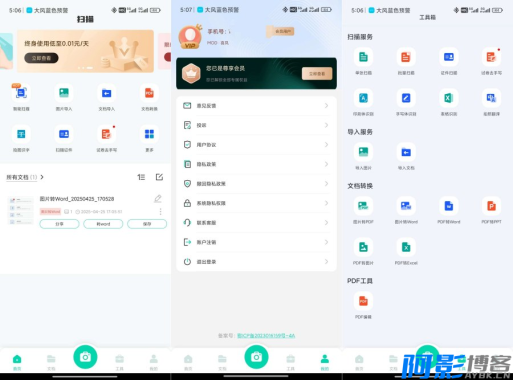Click power icon of 退出登录 row
513x380 pixels.
(x=187, y=262)
